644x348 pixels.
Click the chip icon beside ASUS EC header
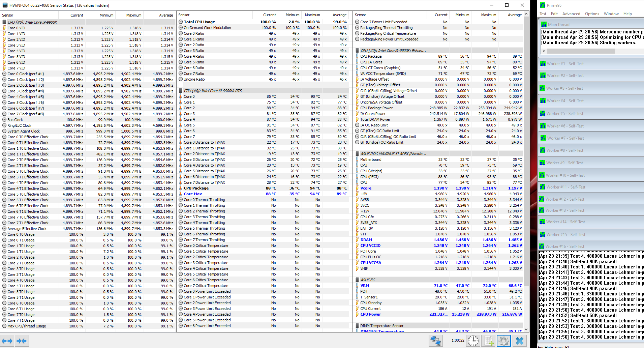click(357, 280)
